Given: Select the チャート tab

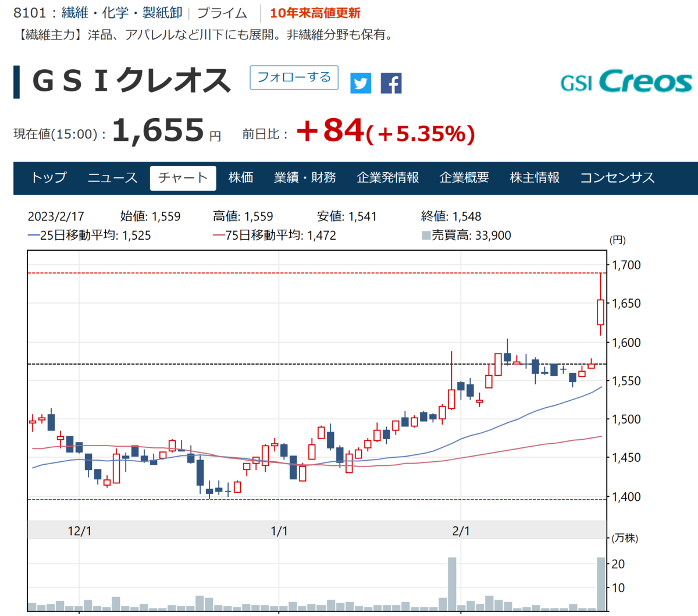Looking at the screenshot, I should 183,177.
